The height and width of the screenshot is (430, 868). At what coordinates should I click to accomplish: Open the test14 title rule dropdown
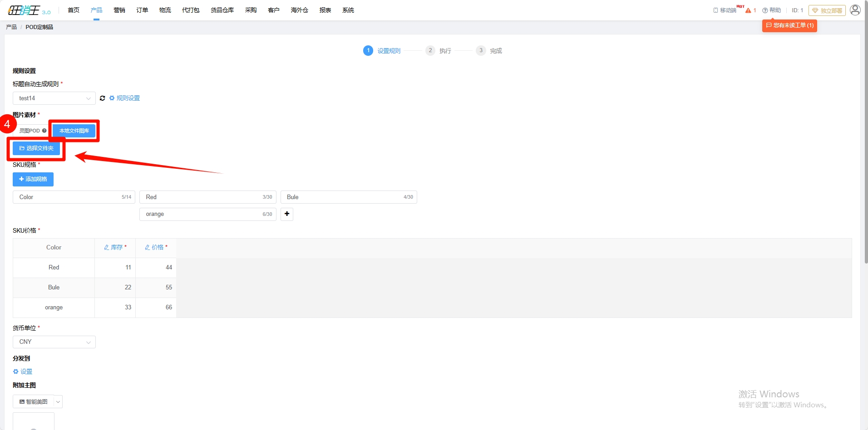pyautogui.click(x=54, y=98)
